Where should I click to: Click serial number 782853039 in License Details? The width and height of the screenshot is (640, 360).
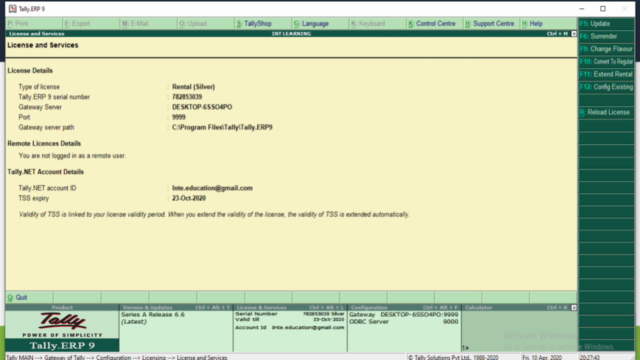click(x=187, y=97)
